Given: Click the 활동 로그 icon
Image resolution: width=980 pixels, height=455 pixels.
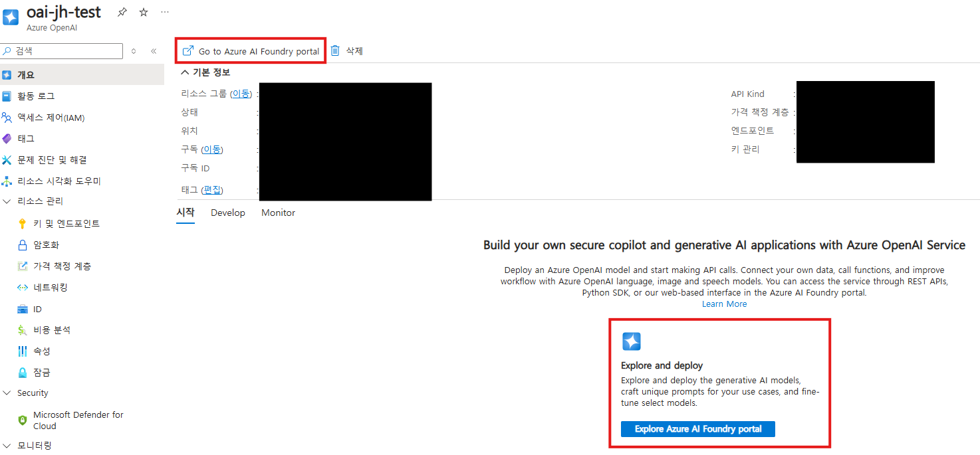Looking at the screenshot, I should (x=7, y=96).
